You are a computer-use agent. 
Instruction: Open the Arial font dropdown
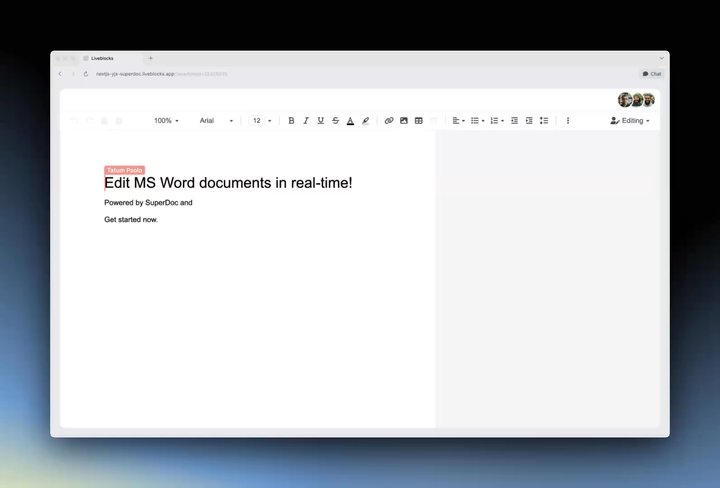216,121
